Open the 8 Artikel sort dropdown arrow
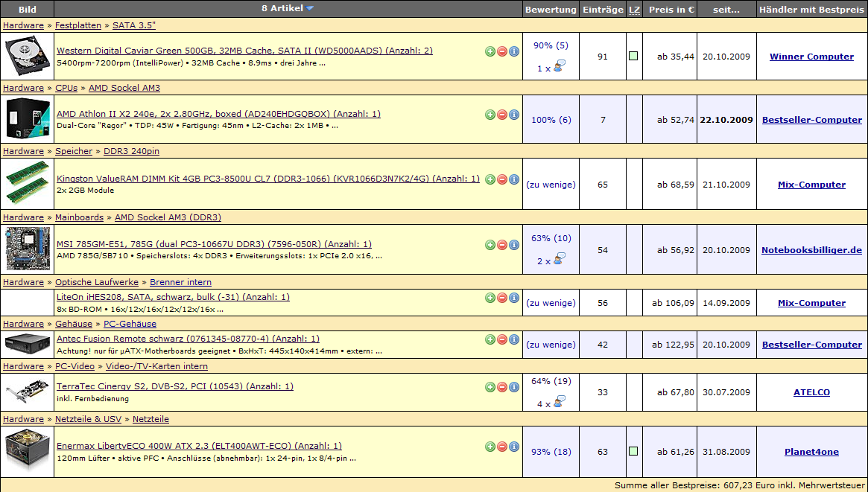The height and width of the screenshot is (492, 868). click(309, 8)
